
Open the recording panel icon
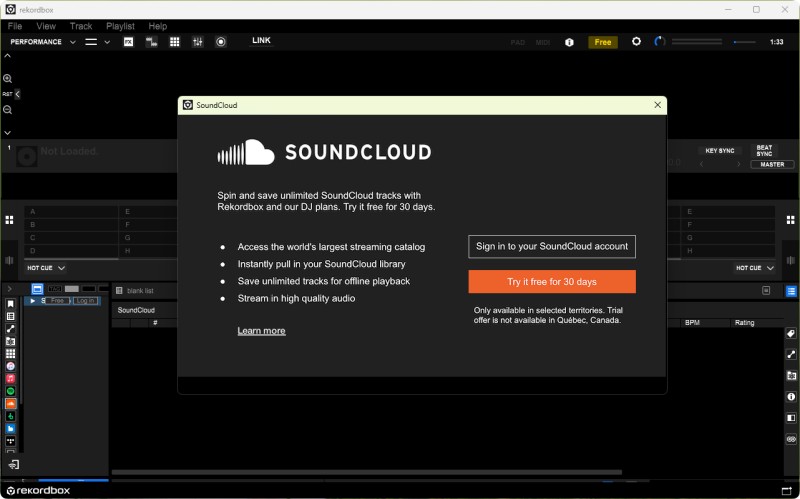coord(221,42)
